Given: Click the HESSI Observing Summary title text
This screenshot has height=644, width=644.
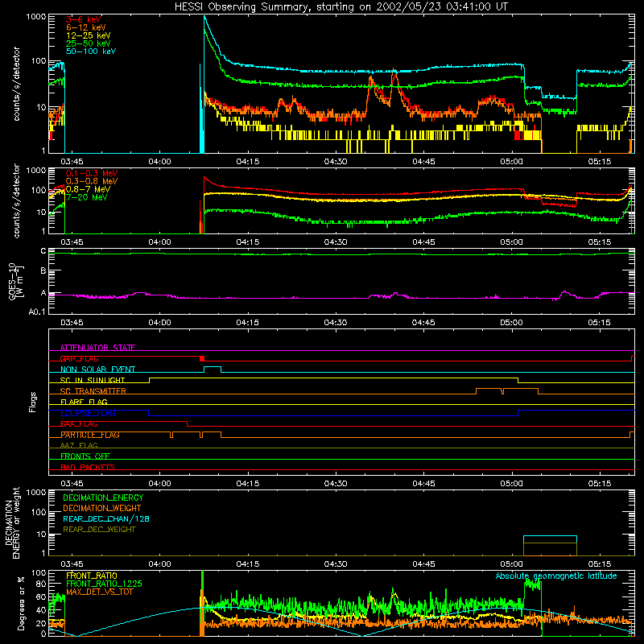Looking at the screenshot, I should point(341,7).
